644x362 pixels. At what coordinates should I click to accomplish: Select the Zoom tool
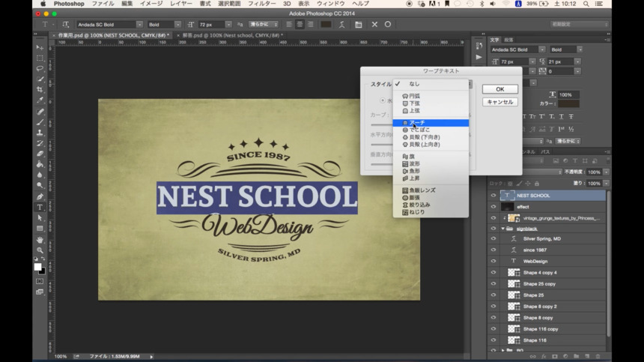pos(40,250)
